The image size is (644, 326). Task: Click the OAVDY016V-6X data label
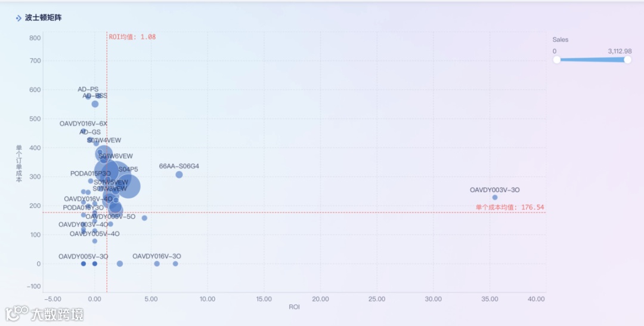pyautogui.click(x=83, y=124)
